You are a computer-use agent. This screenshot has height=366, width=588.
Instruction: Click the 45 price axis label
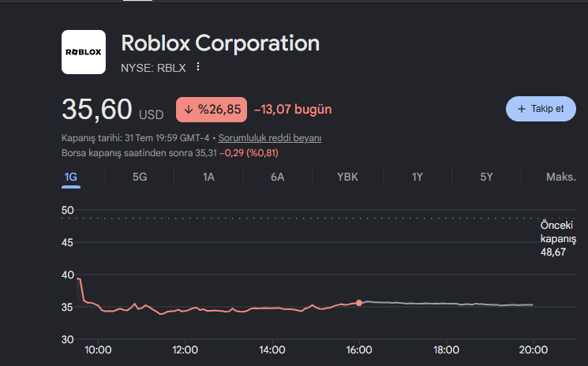coord(68,243)
